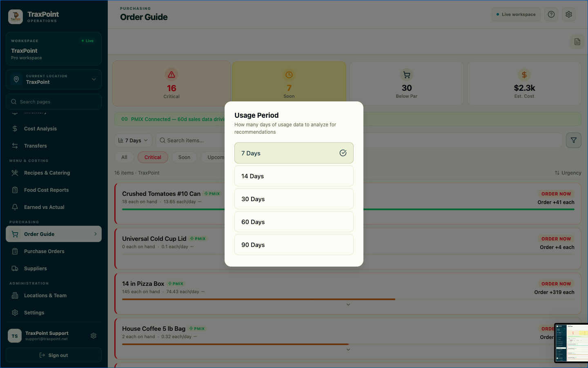This screenshot has height=368, width=588.
Task: Click ORDER NOW on 14 in Pizza Box
Action: coord(556,284)
